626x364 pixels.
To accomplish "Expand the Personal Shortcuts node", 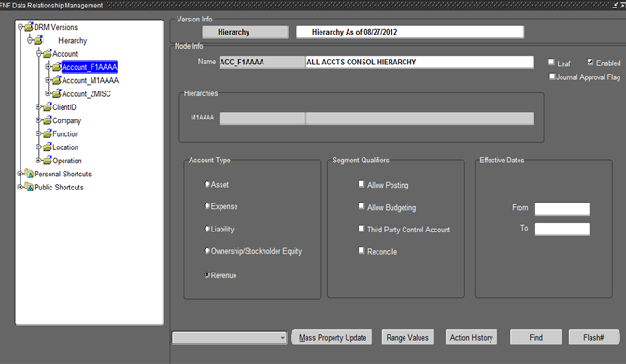I will tap(20, 174).
